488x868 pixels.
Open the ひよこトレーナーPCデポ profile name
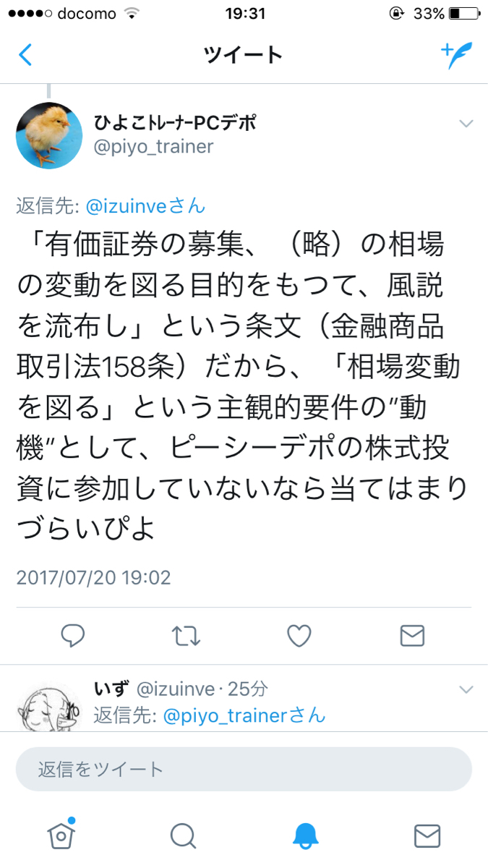[176, 123]
